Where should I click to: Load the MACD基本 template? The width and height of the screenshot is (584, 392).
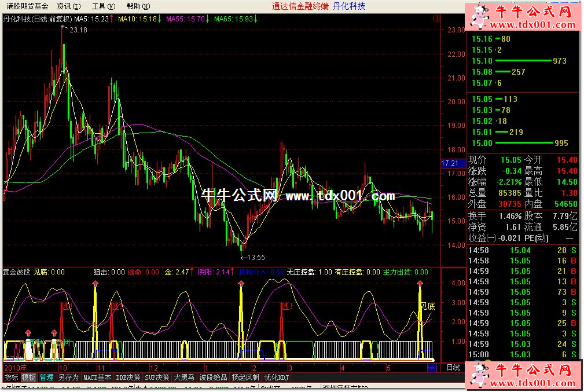tap(97, 378)
